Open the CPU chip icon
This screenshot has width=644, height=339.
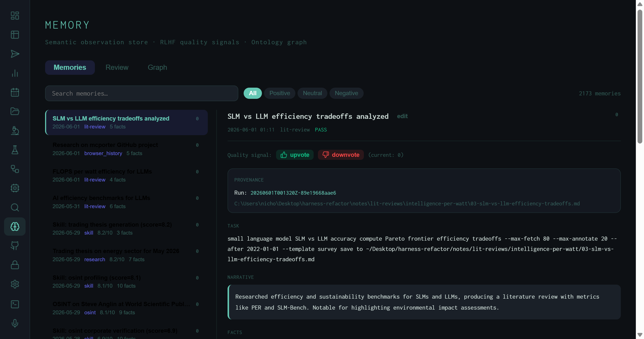tap(15, 188)
